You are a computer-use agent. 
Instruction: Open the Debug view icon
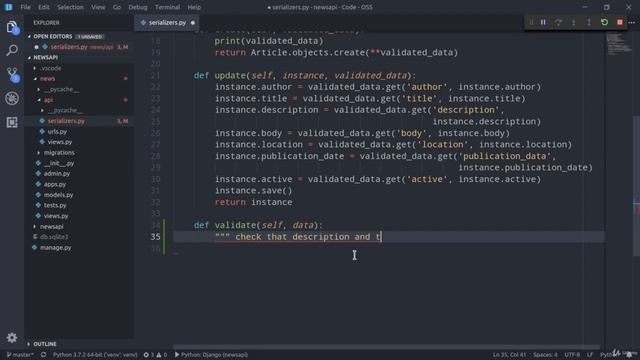click(12, 98)
